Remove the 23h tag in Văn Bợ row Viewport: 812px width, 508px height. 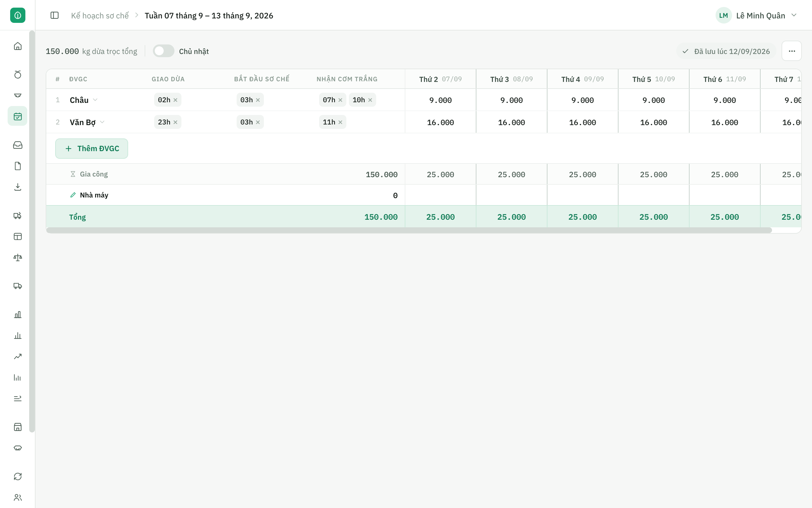pyautogui.click(x=175, y=122)
